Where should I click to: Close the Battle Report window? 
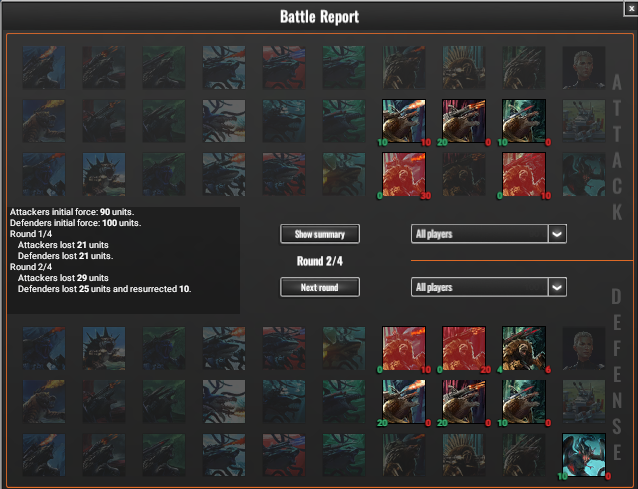[631, 9]
